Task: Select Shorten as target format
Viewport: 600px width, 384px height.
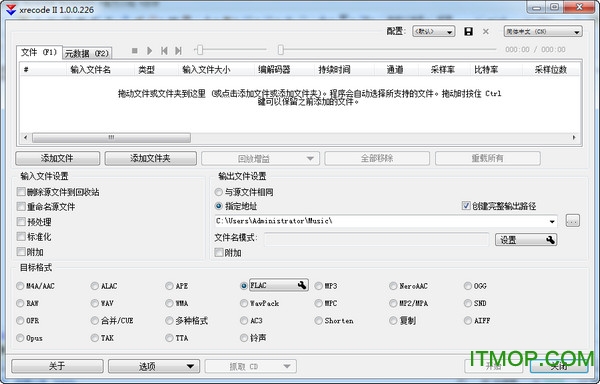Action: click(318, 321)
